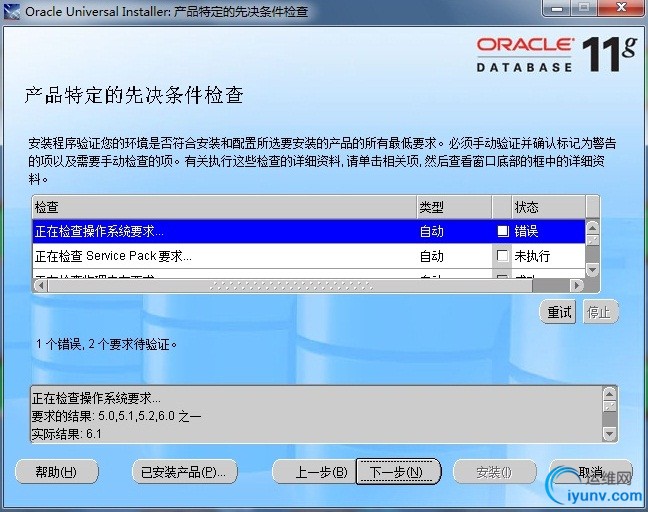
Task: Click the 停止 stop button
Action: [599, 312]
